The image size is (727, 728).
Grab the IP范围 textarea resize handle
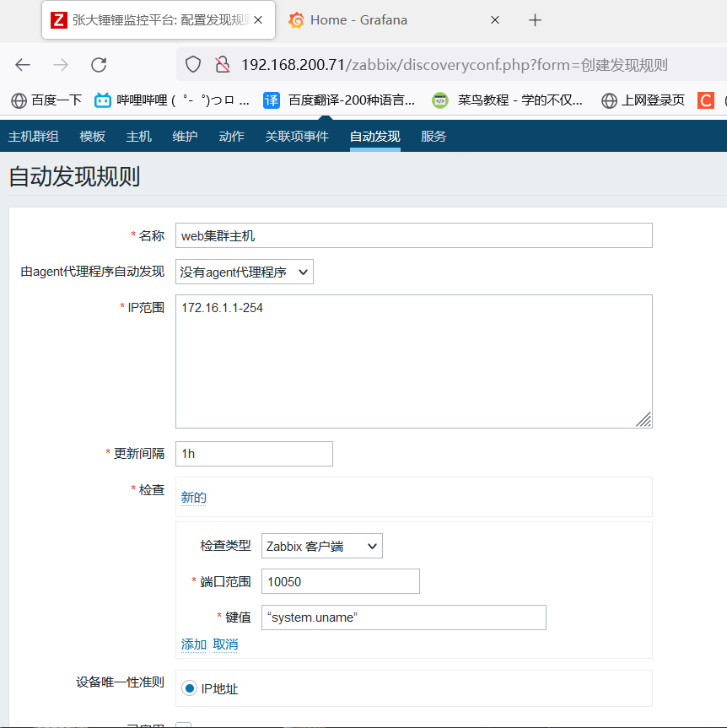(x=644, y=419)
